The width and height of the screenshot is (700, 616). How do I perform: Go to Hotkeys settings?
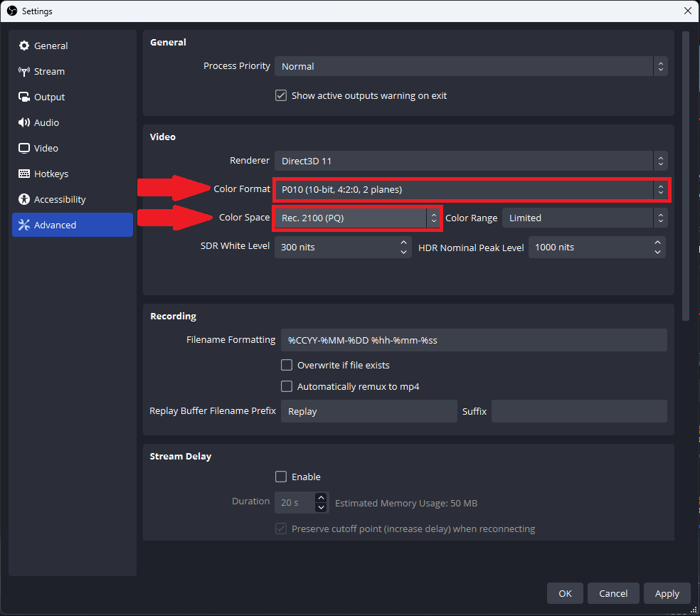(73, 174)
